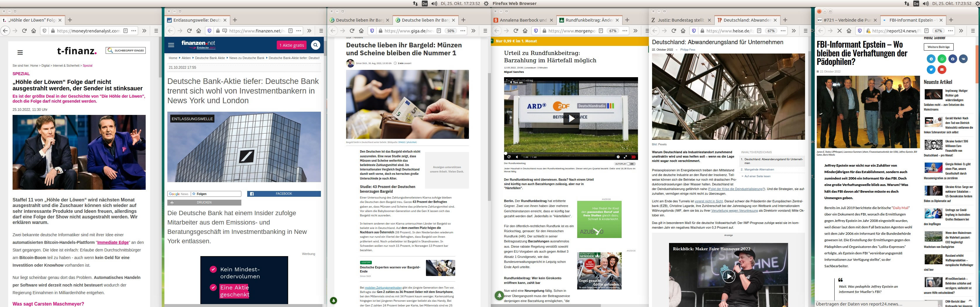
Task: Reload the moneytrendanalyst.com page
Action: (24, 31)
